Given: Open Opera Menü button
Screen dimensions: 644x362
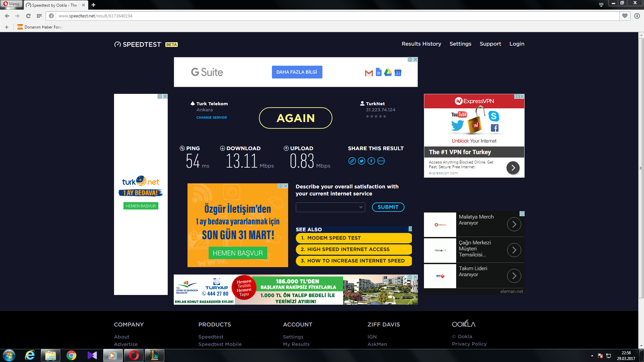Looking at the screenshot, I should (11, 4).
